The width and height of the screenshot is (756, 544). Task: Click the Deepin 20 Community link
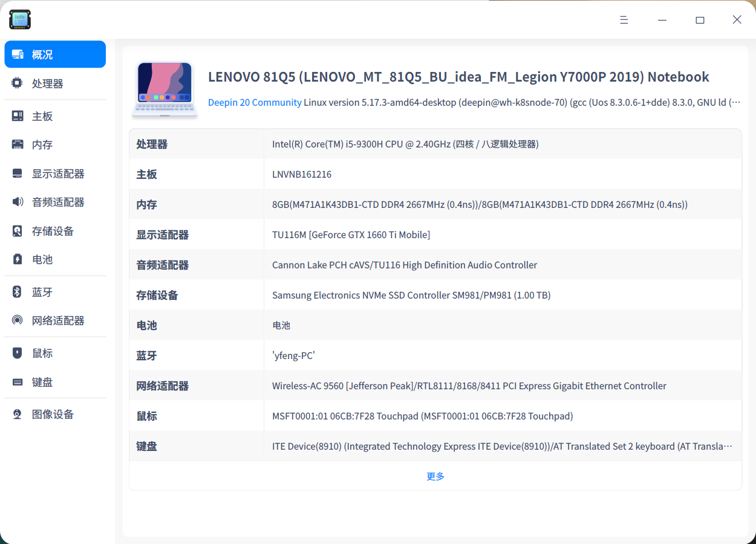coord(255,102)
